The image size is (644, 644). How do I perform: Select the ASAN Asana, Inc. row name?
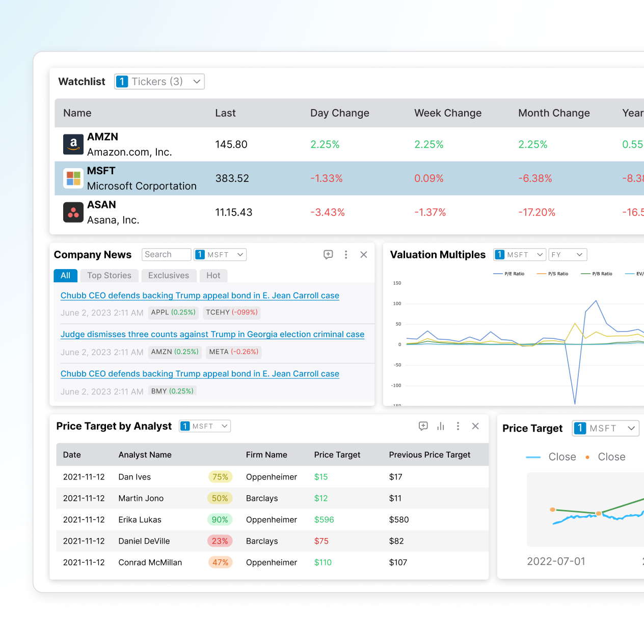(113, 212)
